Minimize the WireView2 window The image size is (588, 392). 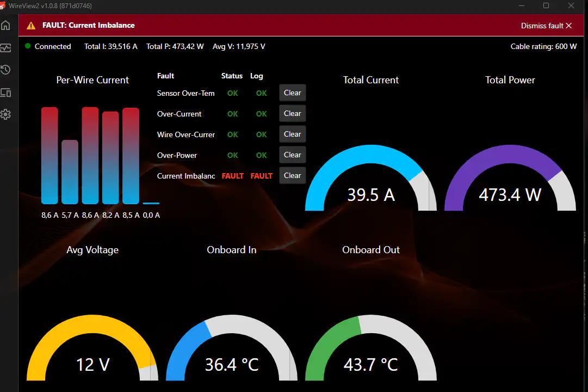[x=521, y=5]
